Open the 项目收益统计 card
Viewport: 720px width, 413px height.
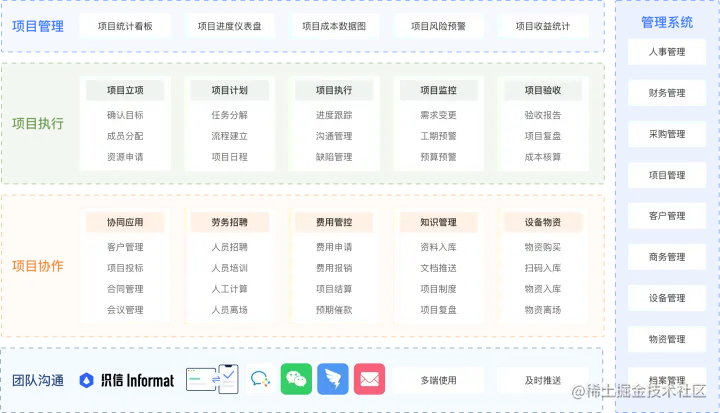[543, 26]
